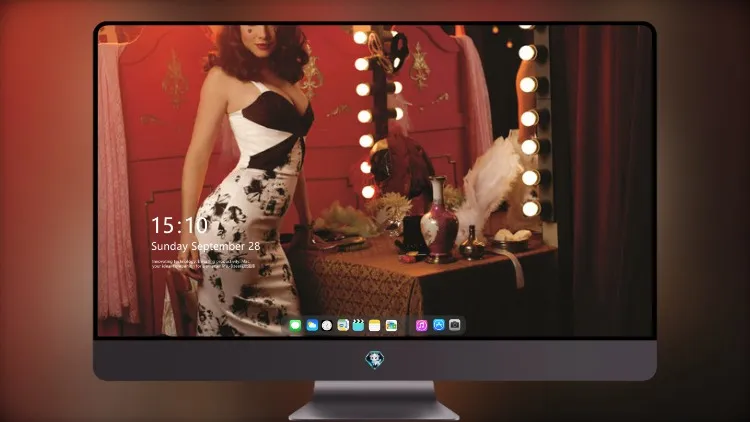This screenshot has height=422, width=750.
Task: Open the gray Camera dock icon
Action: [455, 325]
